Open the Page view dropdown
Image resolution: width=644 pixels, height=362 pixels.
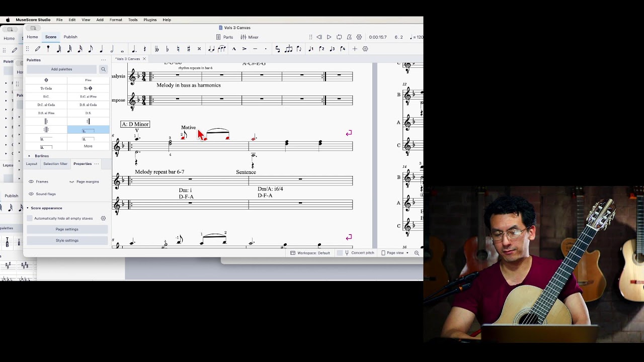click(x=395, y=253)
